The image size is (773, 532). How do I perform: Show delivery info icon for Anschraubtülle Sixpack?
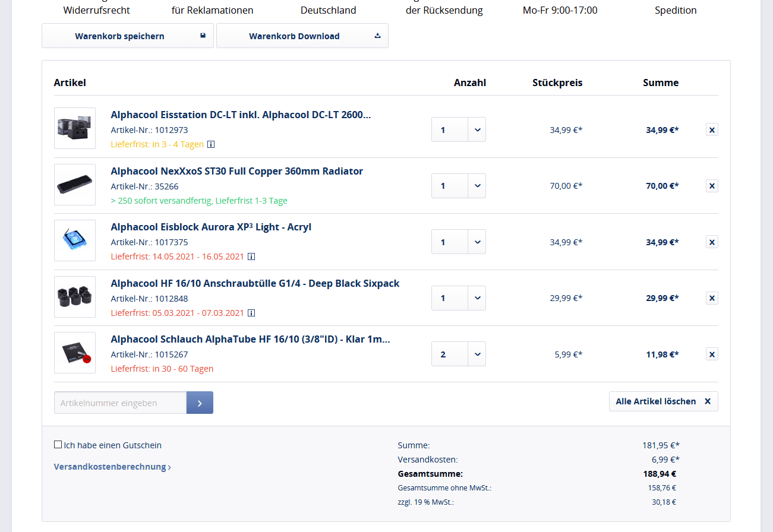coord(251,313)
